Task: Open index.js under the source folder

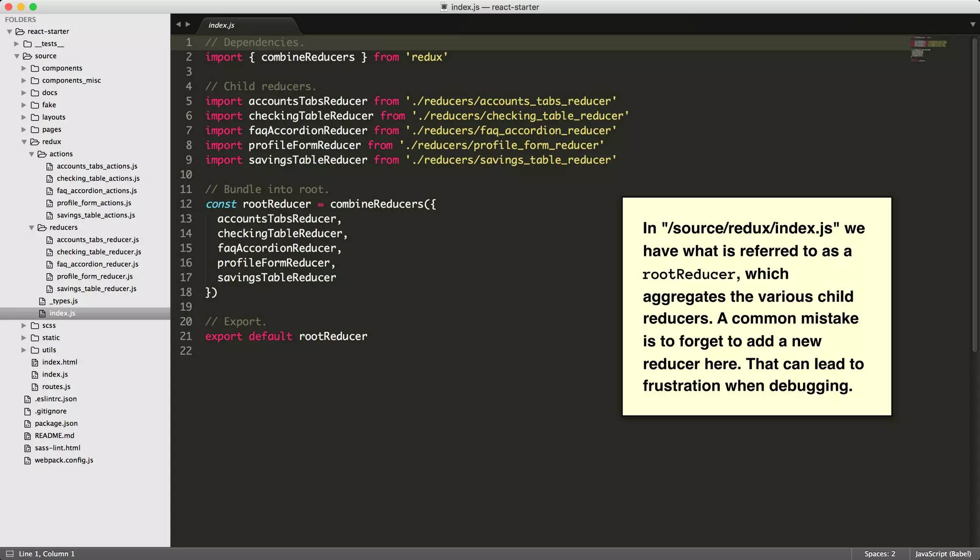Action: point(55,374)
